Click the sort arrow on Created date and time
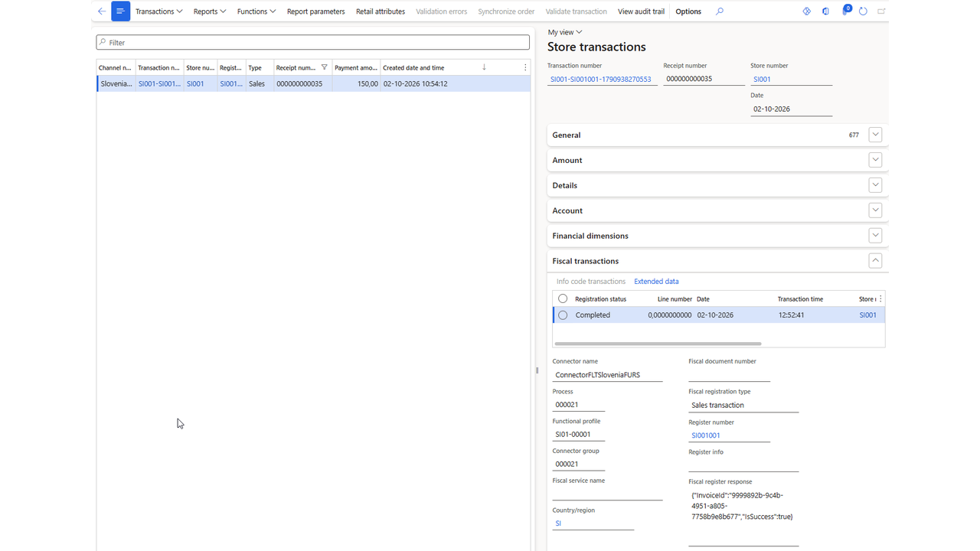Viewport: 980px width, 551px height. [x=484, y=67]
